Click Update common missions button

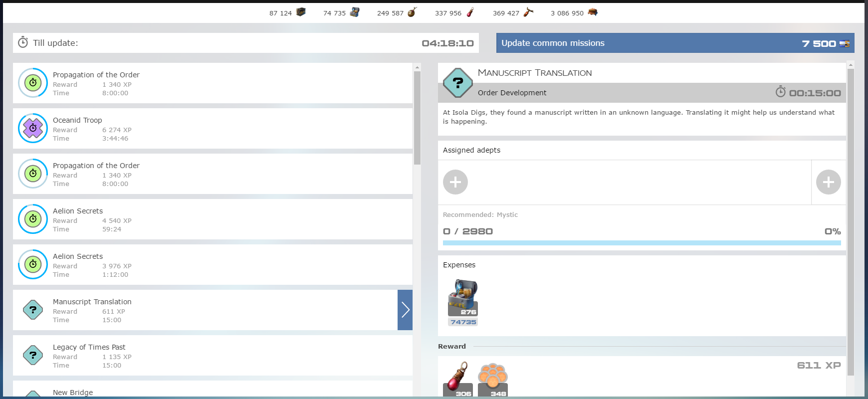[x=675, y=43]
